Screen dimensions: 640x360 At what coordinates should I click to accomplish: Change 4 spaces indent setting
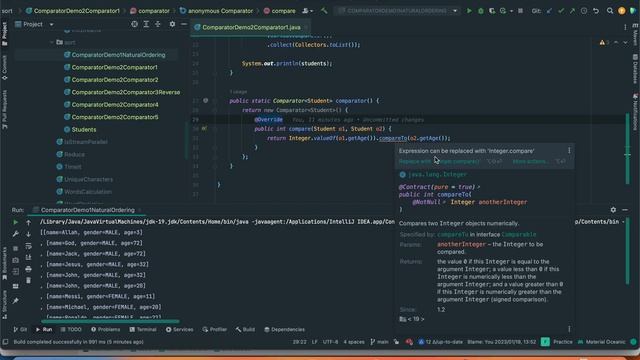pyautogui.click(x=353, y=342)
